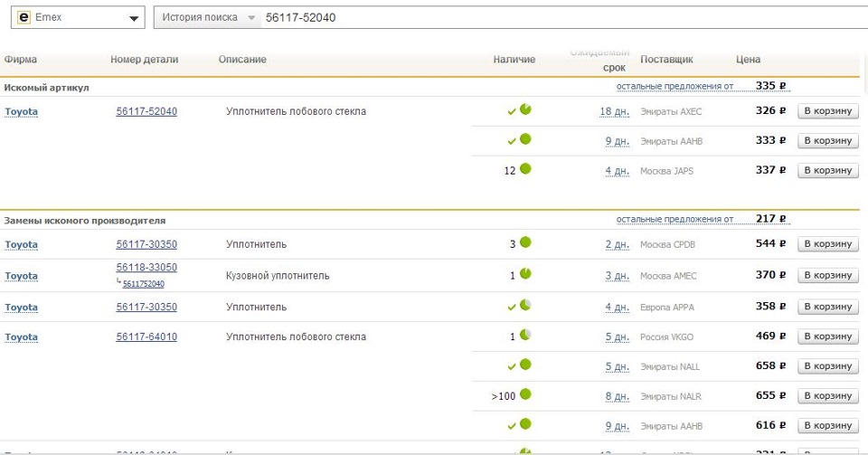Show other offers from 335 ₽
This screenshot has width=868, height=455.
pyautogui.click(x=675, y=87)
